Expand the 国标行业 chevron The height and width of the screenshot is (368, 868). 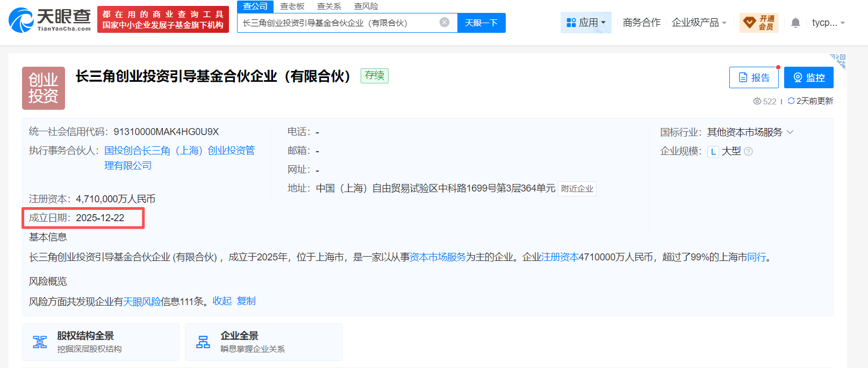tap(790, 132)
